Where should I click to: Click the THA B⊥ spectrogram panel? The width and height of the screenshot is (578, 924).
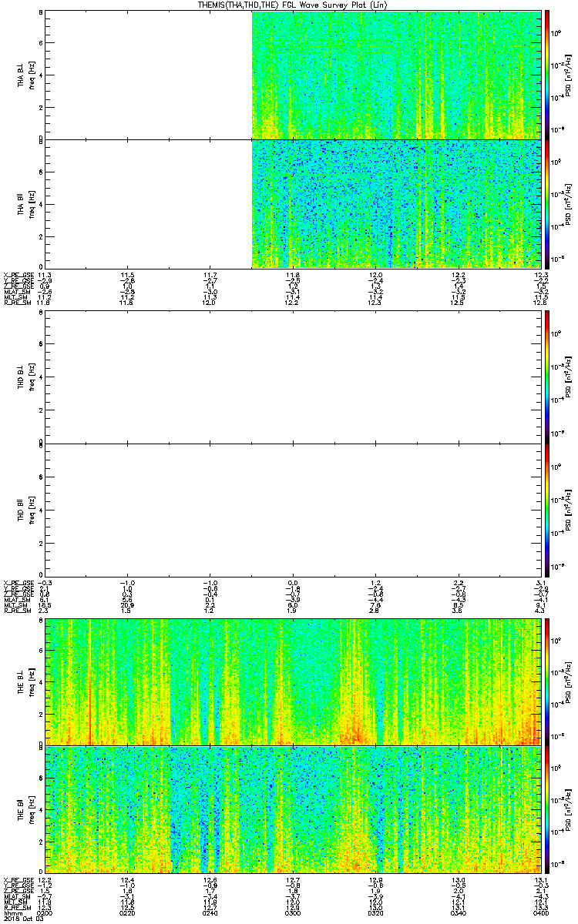pyautogui.click(x=293, y=75)
